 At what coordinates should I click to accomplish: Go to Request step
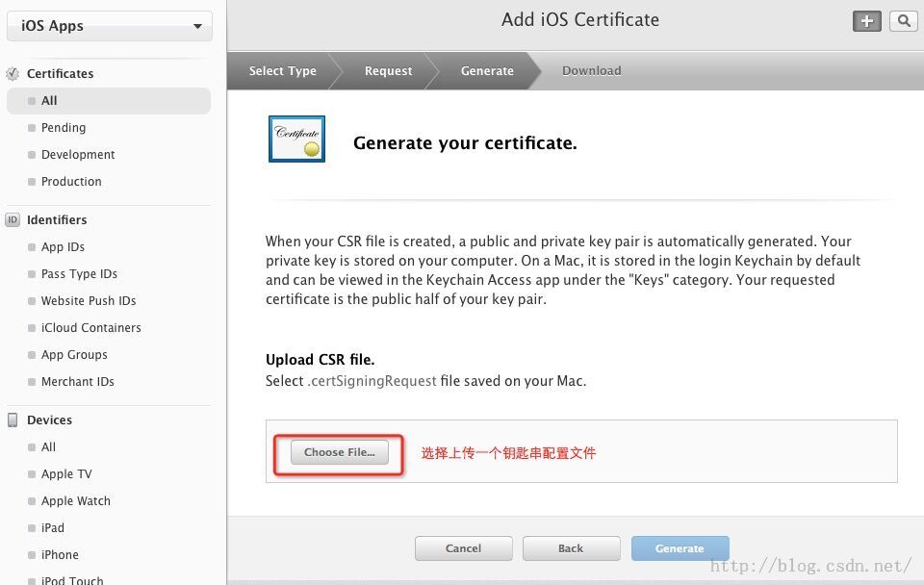(x=388, y=70)
